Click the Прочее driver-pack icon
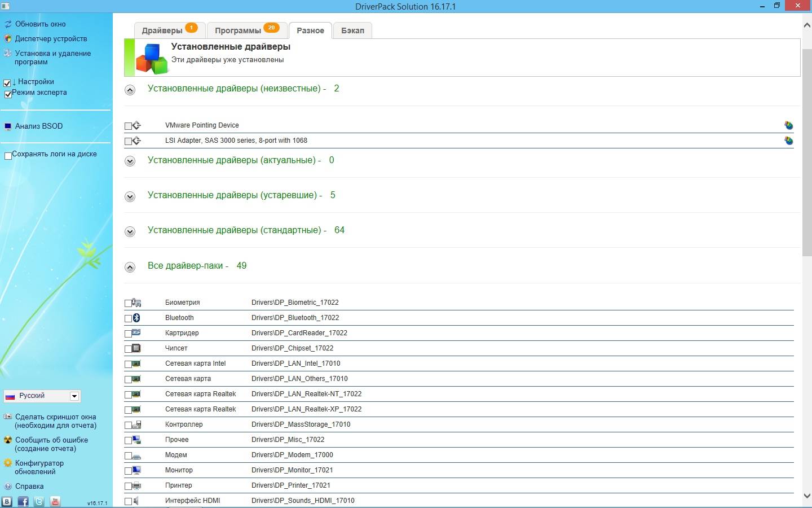812x508 pixels. click(x=136, y=440)
